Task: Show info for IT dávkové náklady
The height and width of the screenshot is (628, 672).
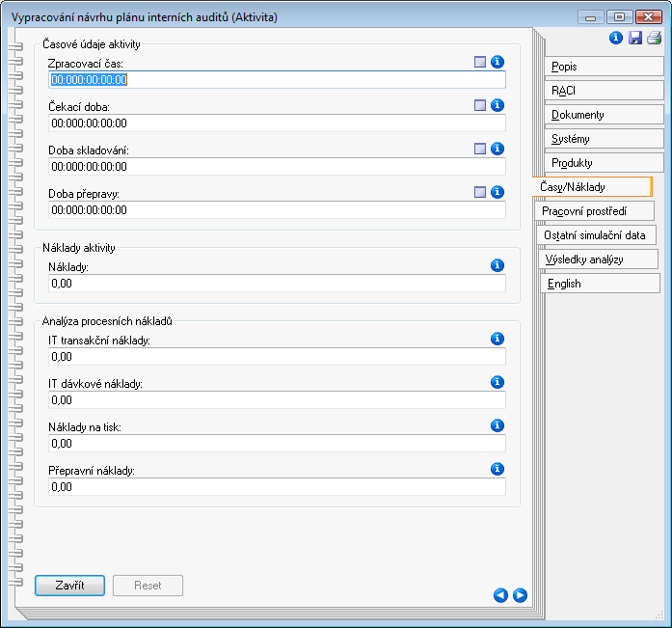Action: coord(497,382)
